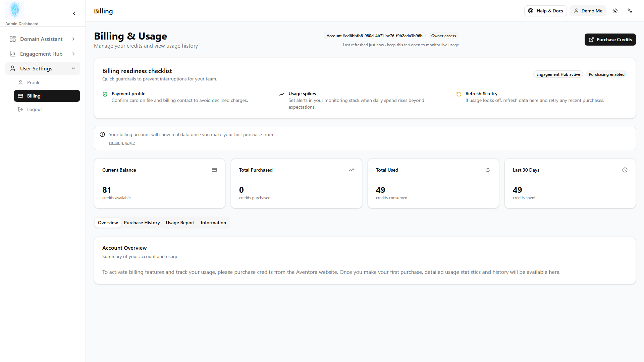Switch to the Overview tab

[108, 223]
